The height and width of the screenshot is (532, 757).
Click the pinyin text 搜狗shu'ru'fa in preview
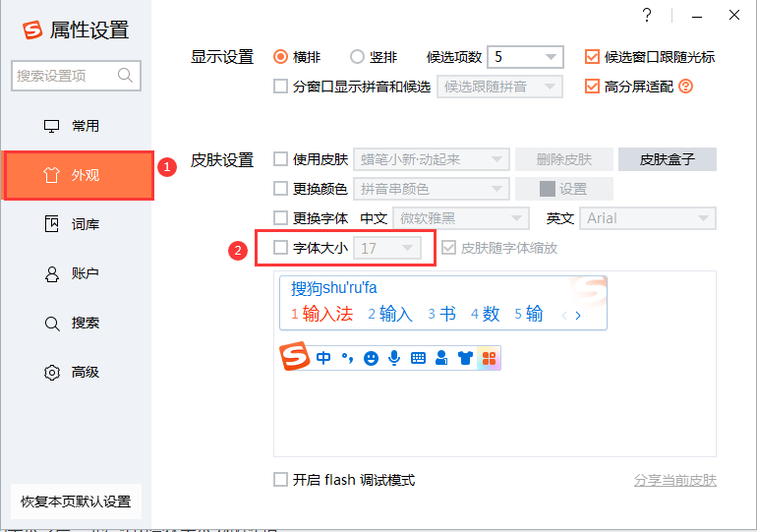pos(333,288)
